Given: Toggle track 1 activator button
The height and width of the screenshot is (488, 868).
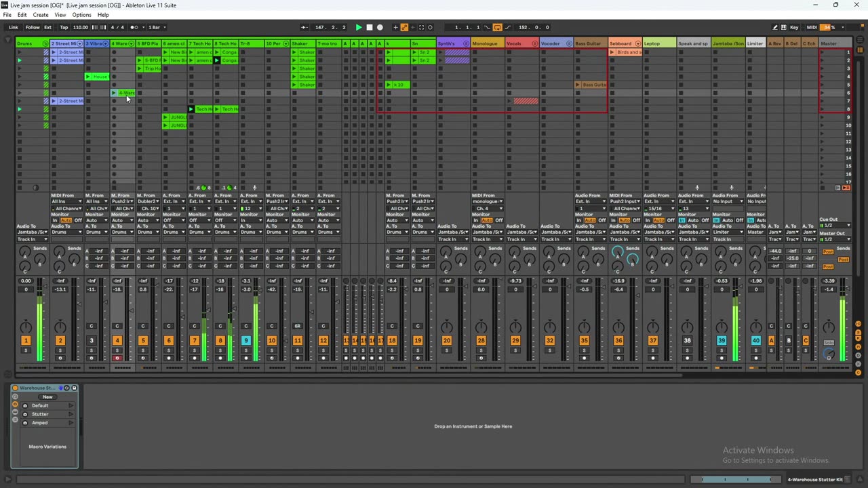Looking at the screenshot, I should click(x=26, y=340).
